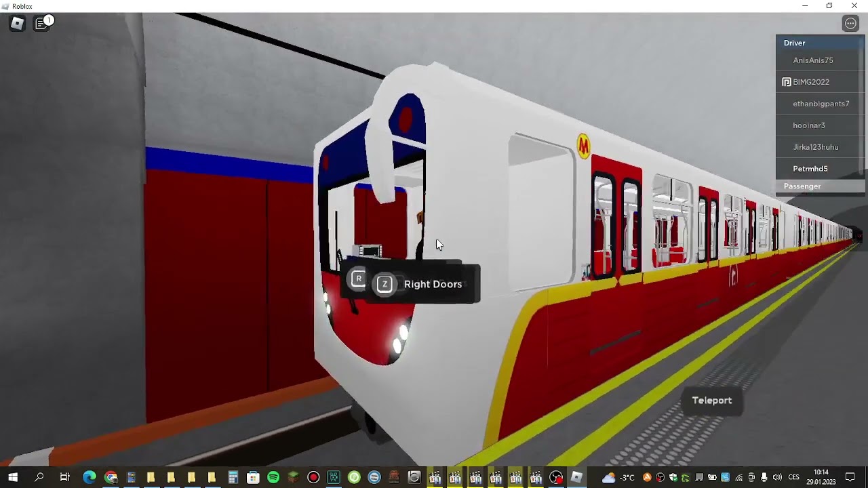Open the Windows Start menu
868x488 pixels.
pos(13,478)
